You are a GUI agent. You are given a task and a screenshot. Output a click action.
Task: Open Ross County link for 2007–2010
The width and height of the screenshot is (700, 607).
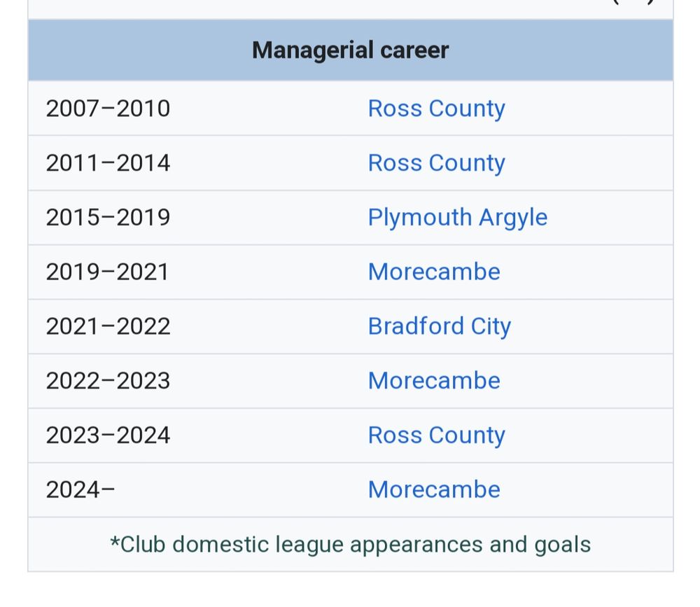click(x=436, y=109)
